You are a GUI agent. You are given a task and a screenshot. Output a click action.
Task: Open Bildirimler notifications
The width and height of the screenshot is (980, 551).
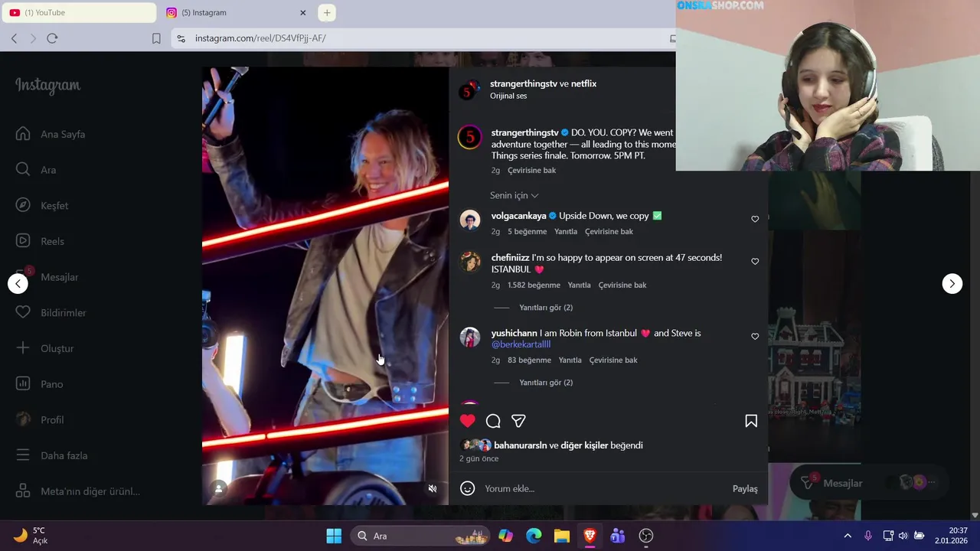(51, 312)
